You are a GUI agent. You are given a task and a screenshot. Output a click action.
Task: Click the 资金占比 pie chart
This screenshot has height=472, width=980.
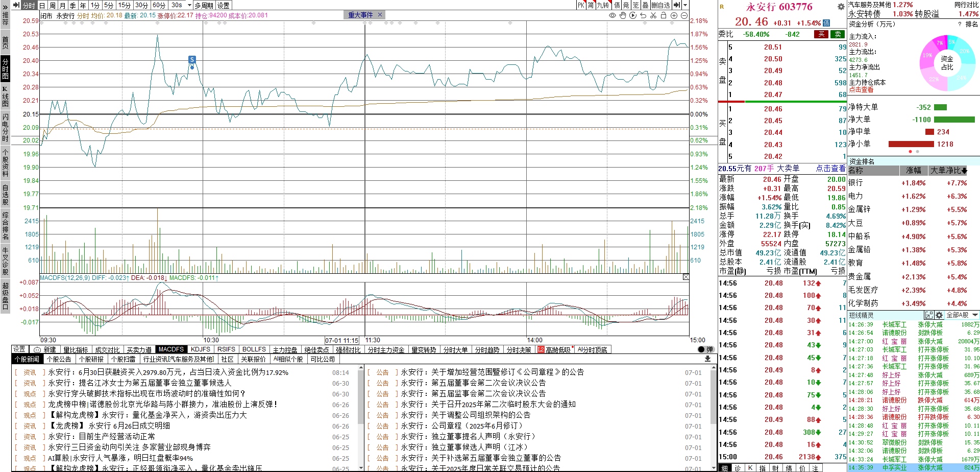[947, 63]
